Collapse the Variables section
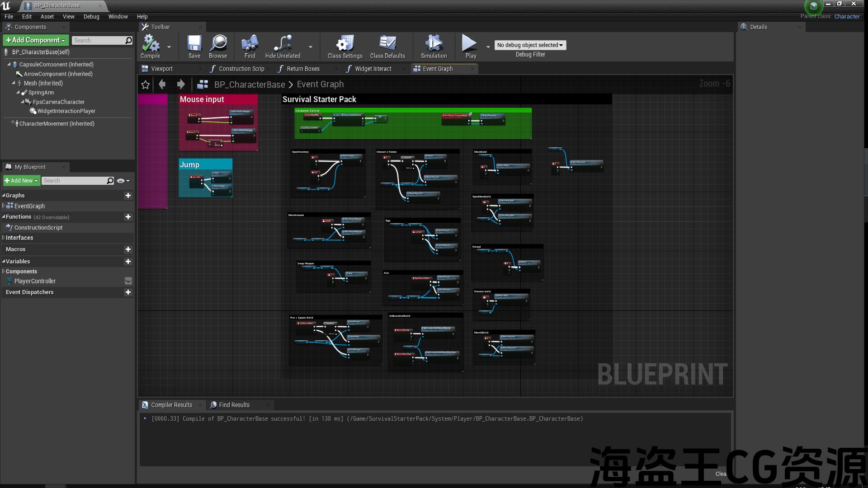The height and width of the screenshot is (488, 868). [4, 262]
